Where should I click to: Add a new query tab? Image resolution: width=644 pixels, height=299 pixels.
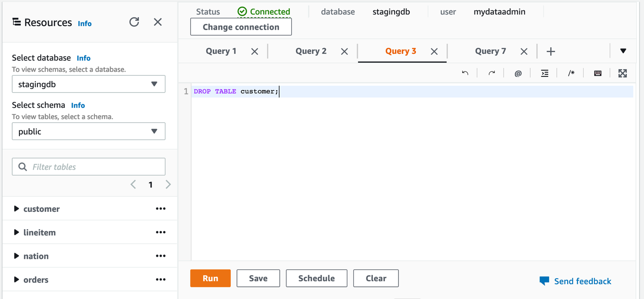pos(551,52)
